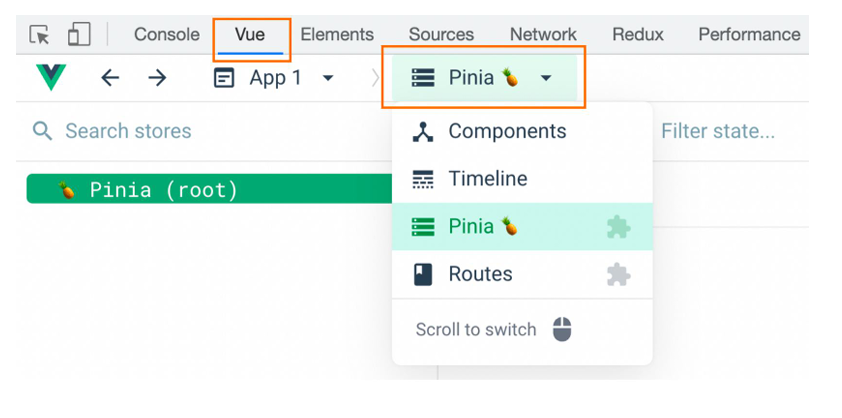Click the search magnifier icon
The width and height of the screenshot is (842, 418).
pos(42,131)
